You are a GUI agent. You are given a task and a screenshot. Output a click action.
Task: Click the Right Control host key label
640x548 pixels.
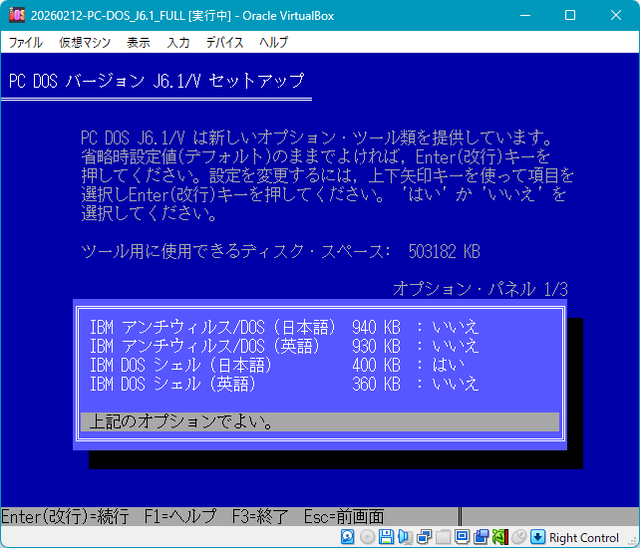584,537
